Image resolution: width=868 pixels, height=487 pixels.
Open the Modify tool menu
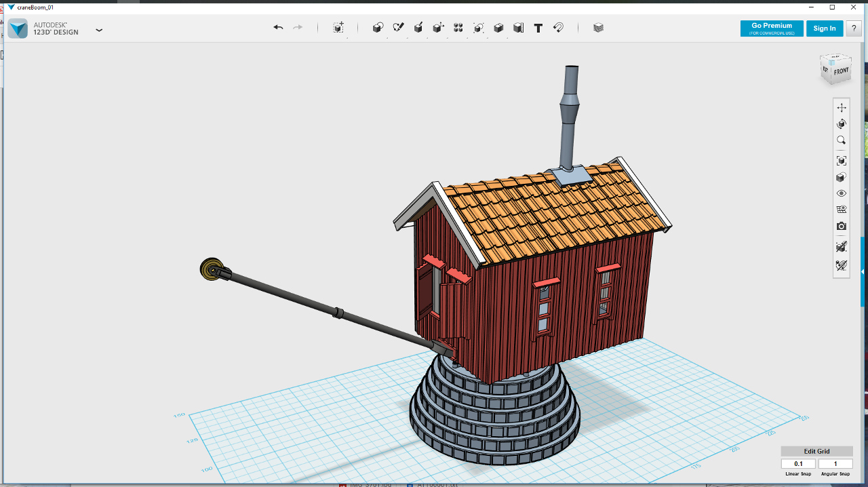[x=439, y=28]
